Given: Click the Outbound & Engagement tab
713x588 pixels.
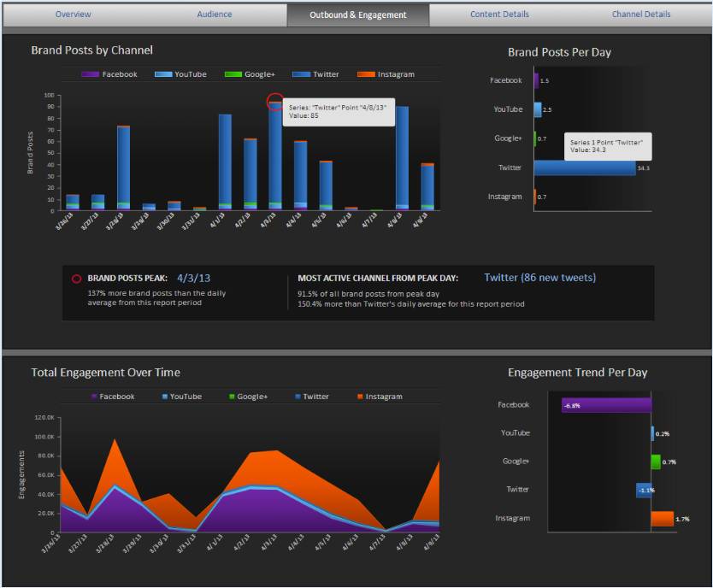Looking at the screenshot, I should pos(358,15).
